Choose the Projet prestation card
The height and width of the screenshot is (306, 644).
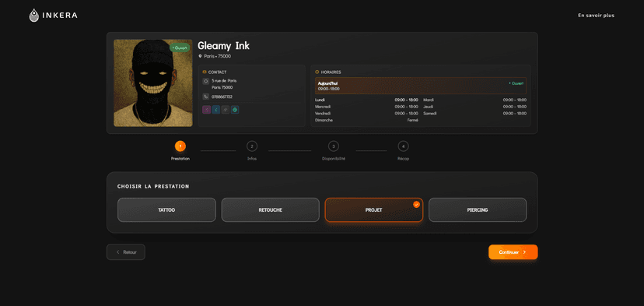point(374,209)
